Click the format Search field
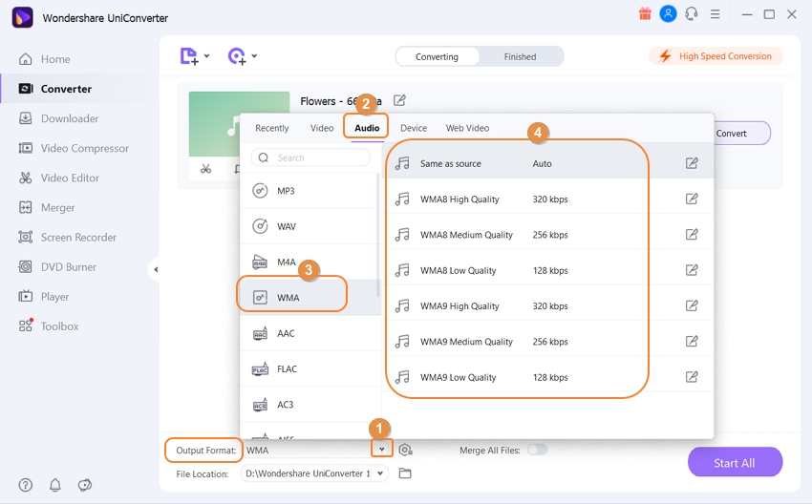812x504 pixels. (310, 157)
